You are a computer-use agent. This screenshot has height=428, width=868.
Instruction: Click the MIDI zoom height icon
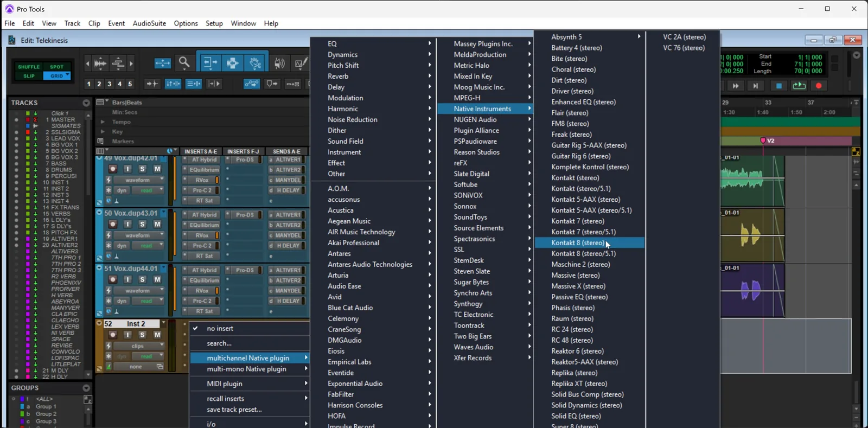tap(118, 63)
